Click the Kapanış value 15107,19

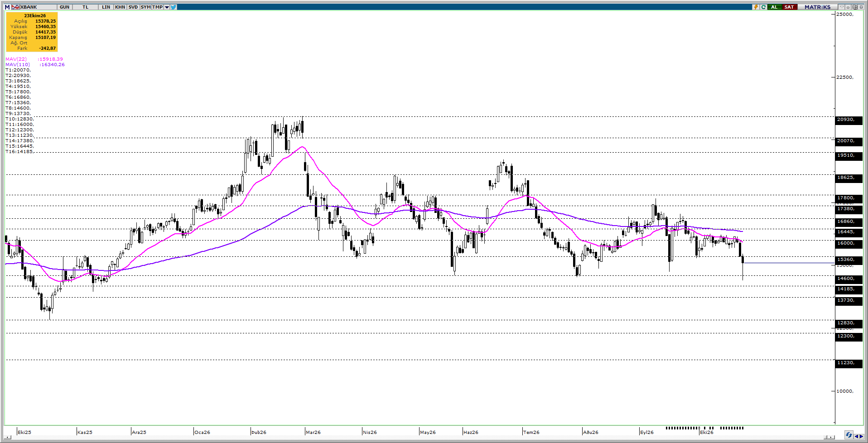tap(45, 37)
